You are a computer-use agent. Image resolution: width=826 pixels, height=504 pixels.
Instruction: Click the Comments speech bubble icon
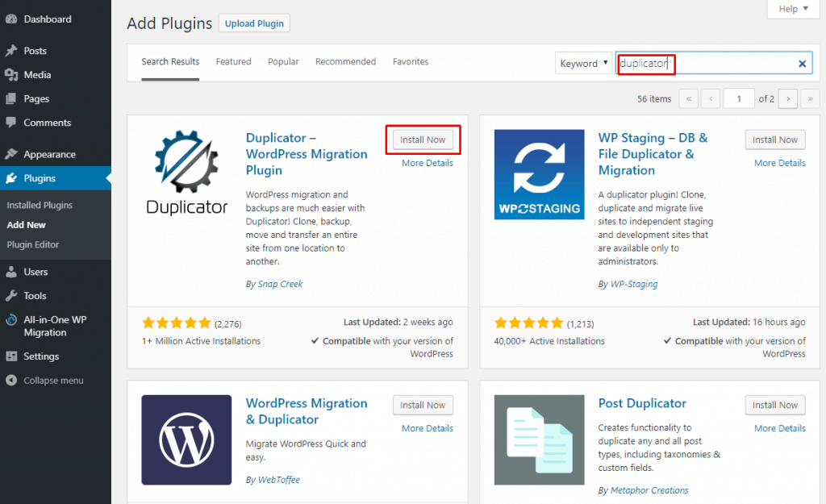pos(11,123)
